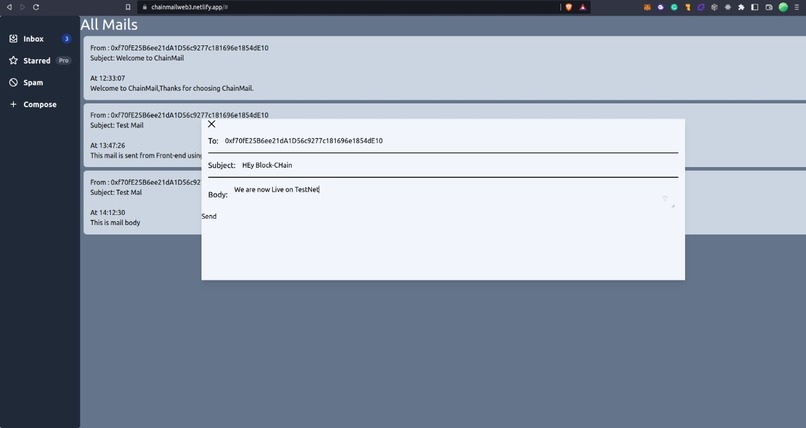
Task: Open the MetaMask fox extension
Action: (647, 7)
